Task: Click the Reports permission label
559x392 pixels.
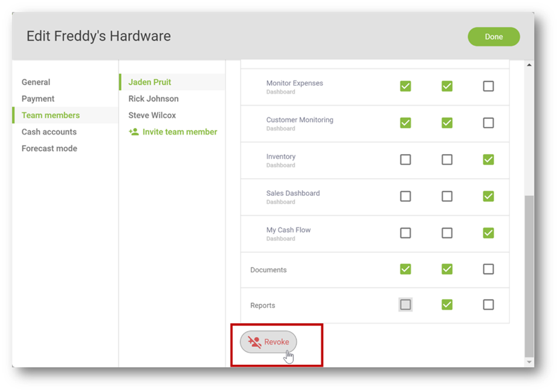Action: click(262, 306)
